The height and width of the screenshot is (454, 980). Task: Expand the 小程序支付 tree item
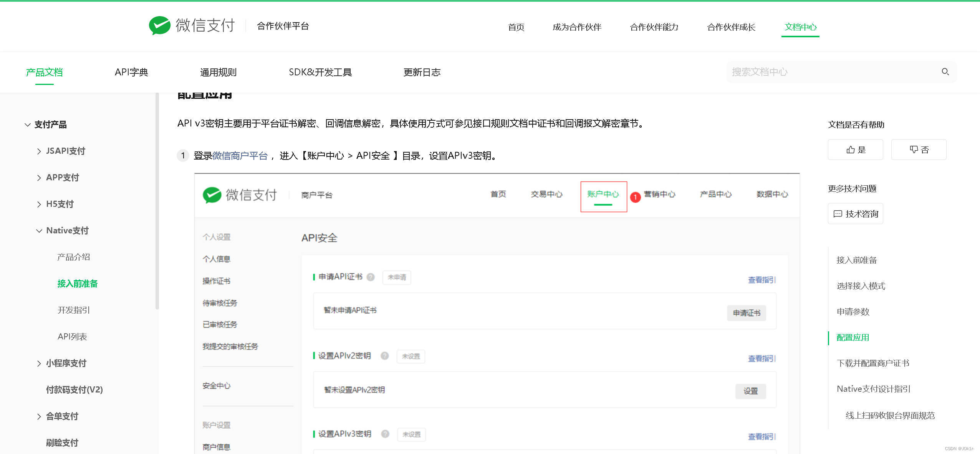(x=39, y=363)
